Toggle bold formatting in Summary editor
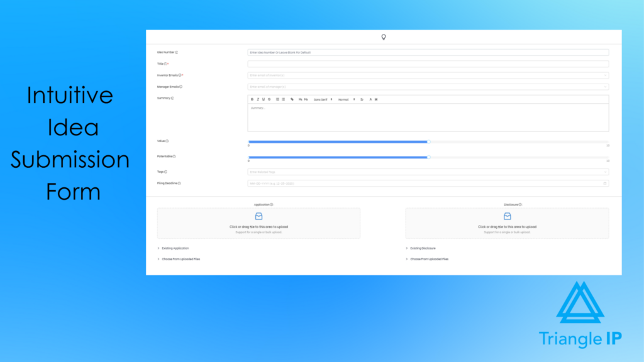 tap(252, 99)
